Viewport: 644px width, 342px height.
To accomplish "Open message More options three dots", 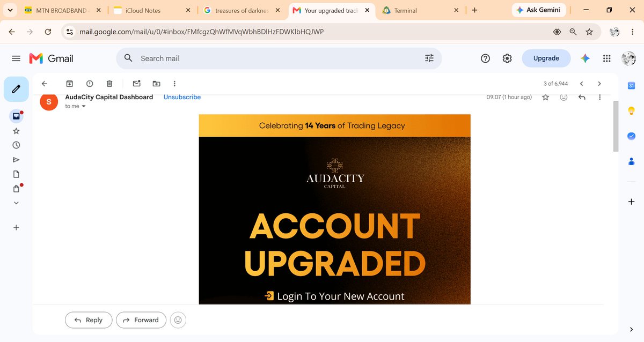I will click(x=599, y=97).
